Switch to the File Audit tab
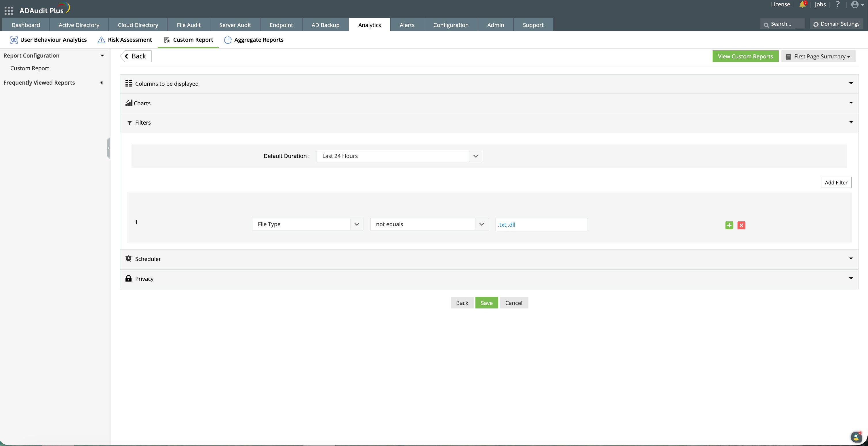The height and width of the screenshot is (446, 868). [x=188, y=25]
